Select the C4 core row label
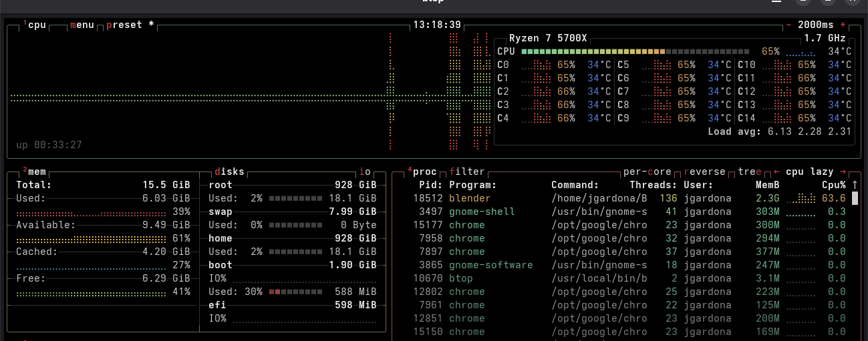 coord(503,118)
